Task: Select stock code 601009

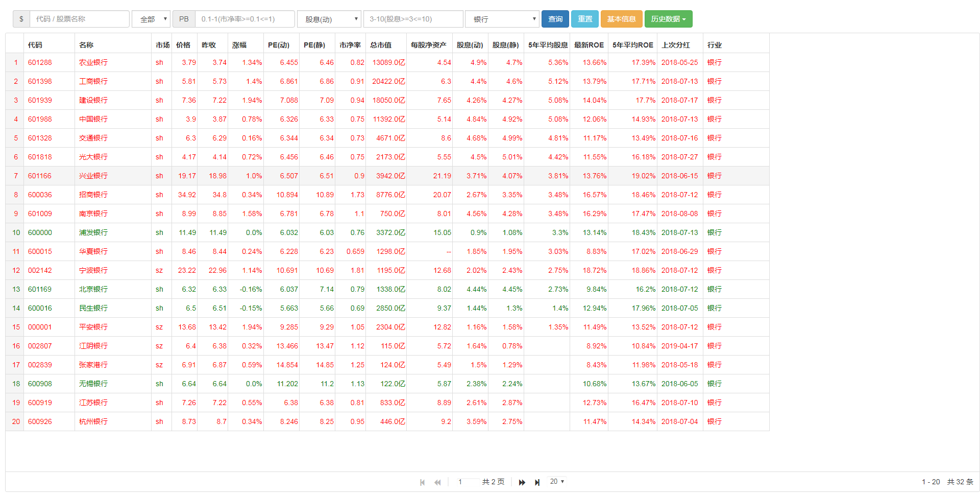Action: [x=40, y=214]
